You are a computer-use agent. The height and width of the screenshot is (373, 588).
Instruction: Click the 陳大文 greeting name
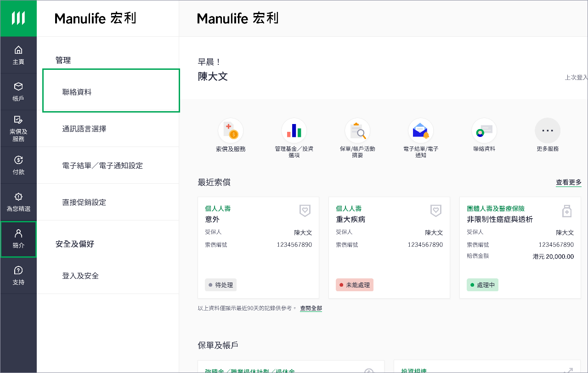[x=213, y=76]
